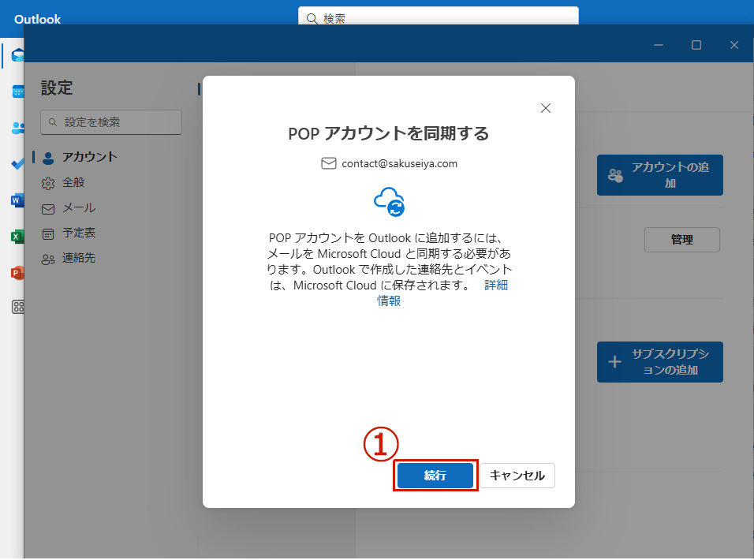Close the settings window
The image size is (754, 560).
click(733, 45)
